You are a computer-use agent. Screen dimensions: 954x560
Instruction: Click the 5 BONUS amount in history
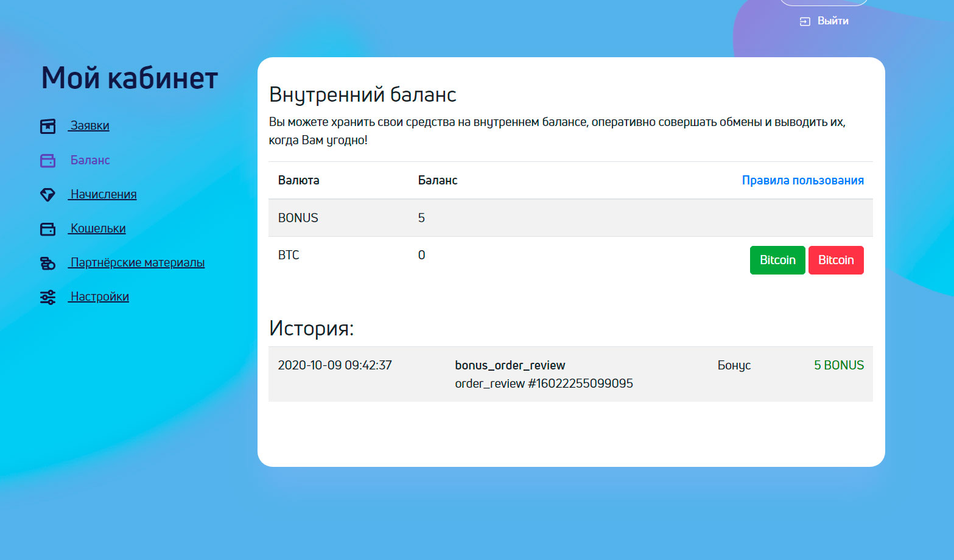(x=839, y=365)
